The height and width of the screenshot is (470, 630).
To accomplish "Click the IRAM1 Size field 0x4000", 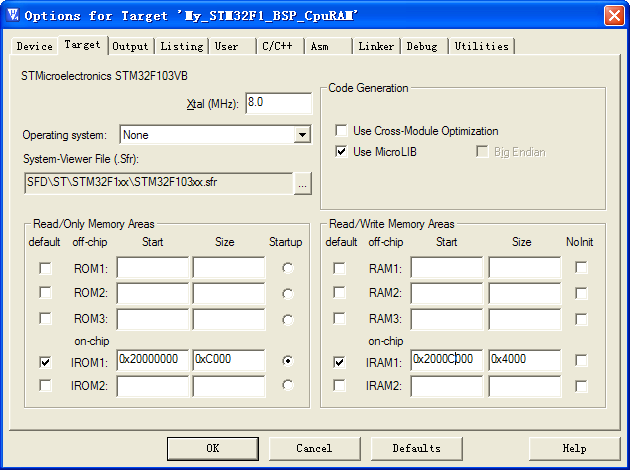I will click(525, 360).
